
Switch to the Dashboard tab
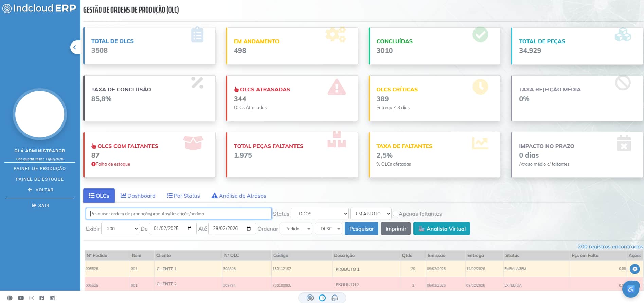(138, 196)
